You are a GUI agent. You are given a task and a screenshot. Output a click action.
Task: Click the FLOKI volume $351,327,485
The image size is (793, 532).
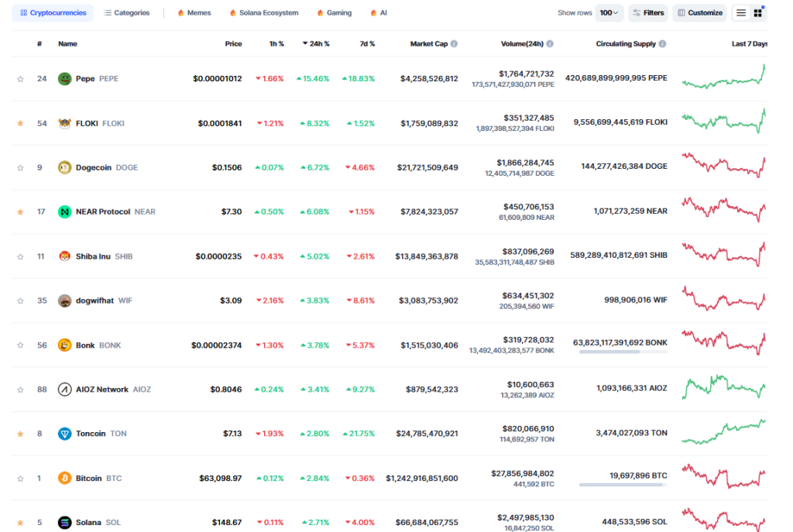pyautogui.click(x=528, y=118)
